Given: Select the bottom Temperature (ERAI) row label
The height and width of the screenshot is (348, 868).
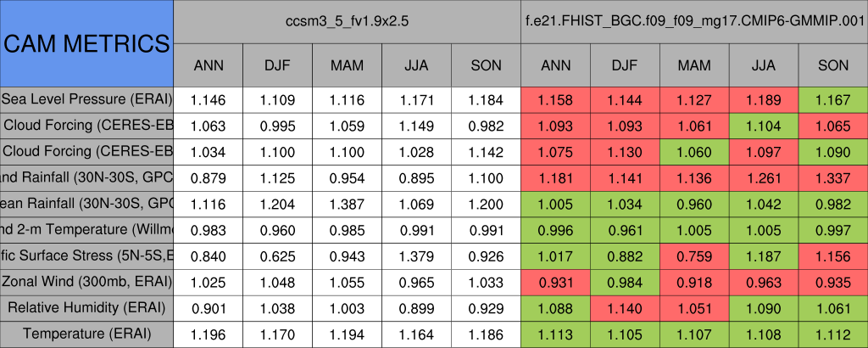Looking at the screenshot, I should (x=86, y=334).
